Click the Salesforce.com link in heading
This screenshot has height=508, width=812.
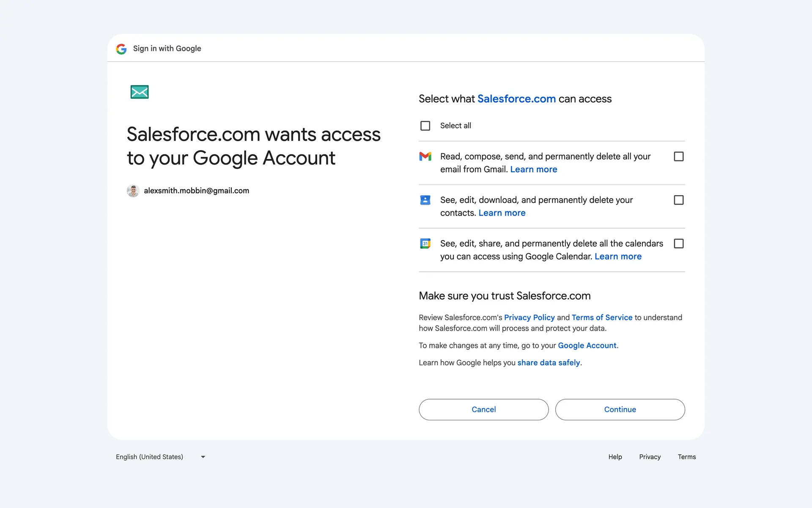click(x=516, y=99)
